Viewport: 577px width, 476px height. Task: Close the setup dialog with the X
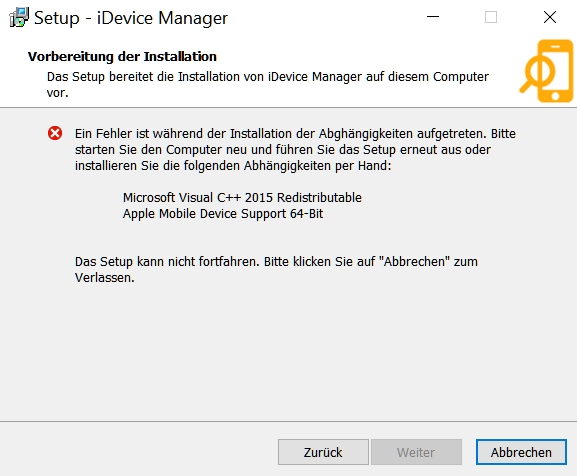pyautogui.click(x=550, y=17)
